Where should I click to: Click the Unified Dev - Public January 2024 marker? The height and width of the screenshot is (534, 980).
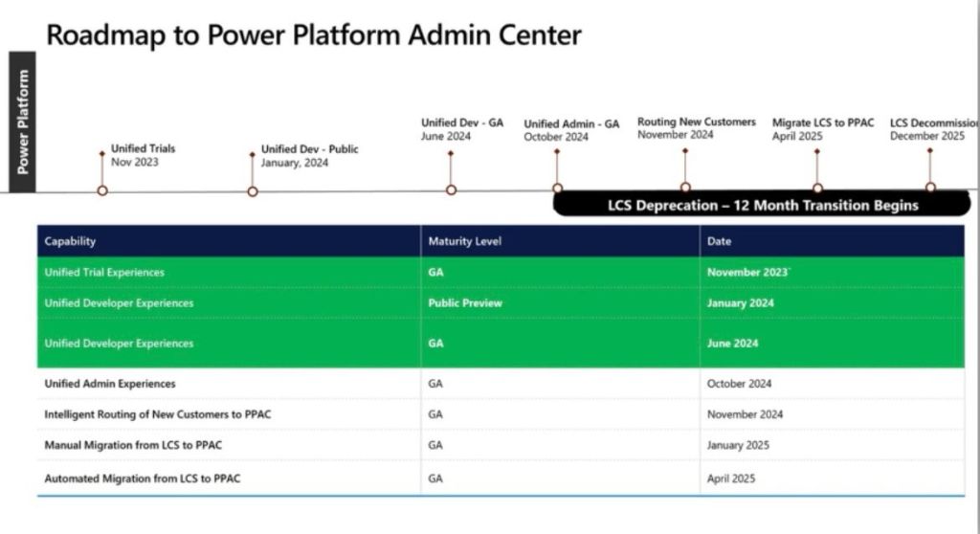pyautogui.click(x=253, y=191)
